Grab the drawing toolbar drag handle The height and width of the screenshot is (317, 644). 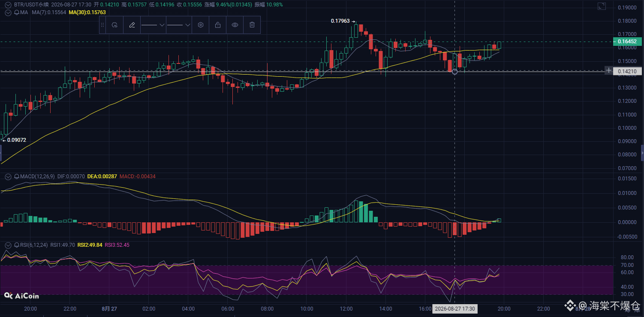(102, 25)
